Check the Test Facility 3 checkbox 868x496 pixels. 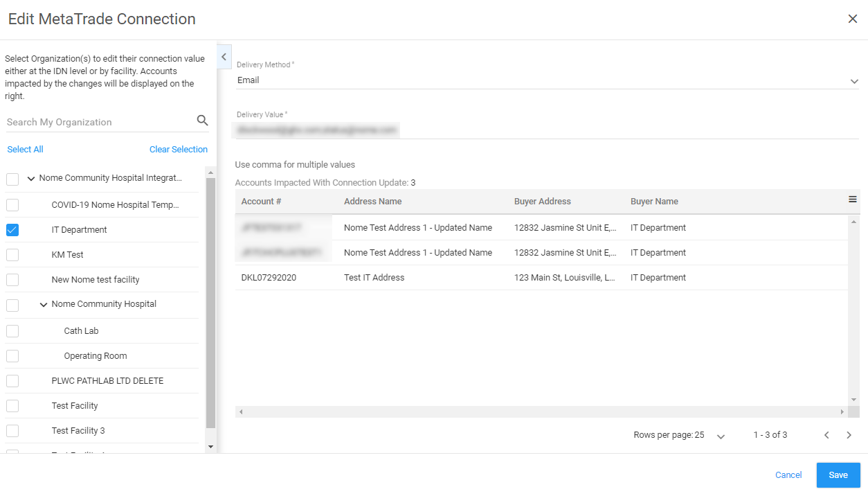pos(12,431)
